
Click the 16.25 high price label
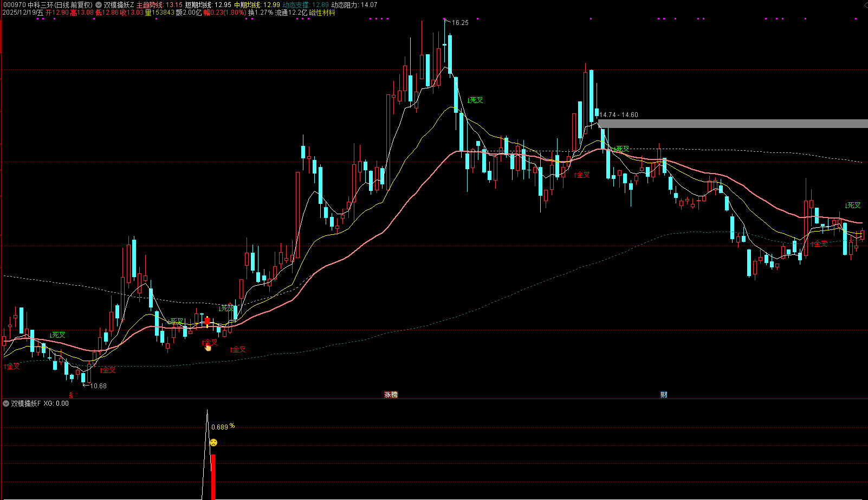pyautogui.click(x=460, y=23)
